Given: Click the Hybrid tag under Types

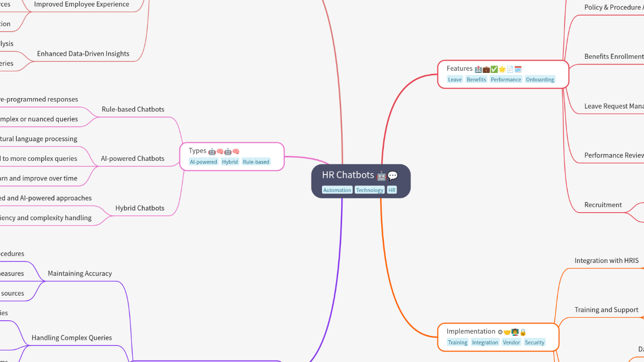Looking at the screenshot, I should [230, 162].
